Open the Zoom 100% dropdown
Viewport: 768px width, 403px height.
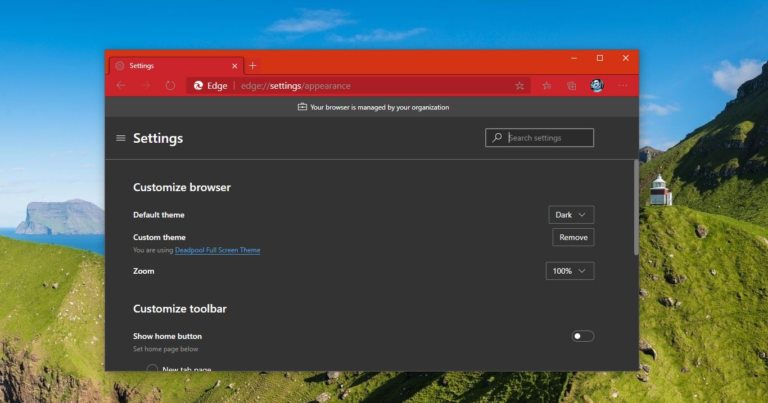570,271
